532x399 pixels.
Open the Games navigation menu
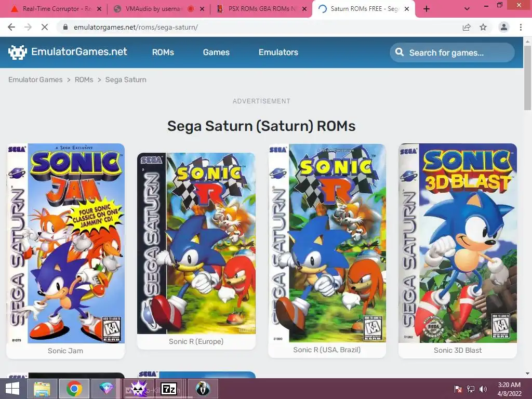coord(216,52)
